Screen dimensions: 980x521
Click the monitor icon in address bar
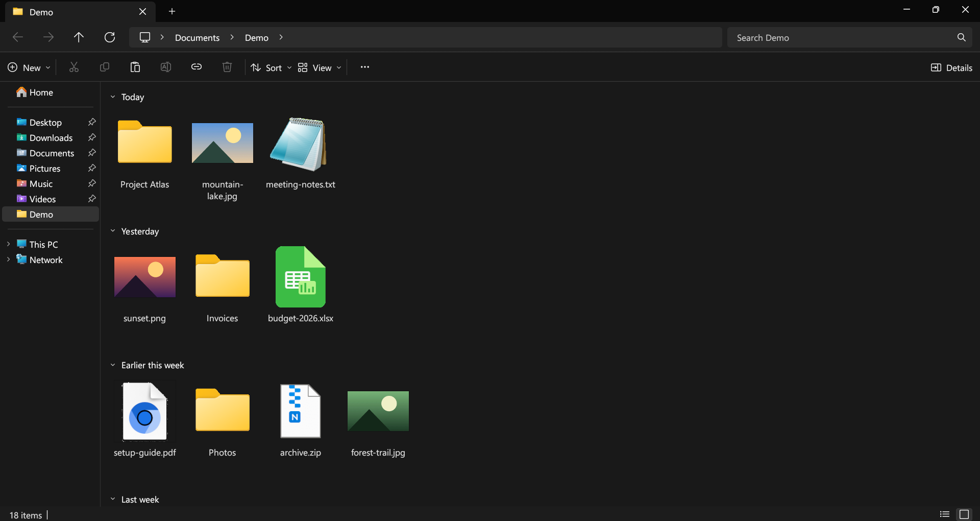[x=145, y=37]
